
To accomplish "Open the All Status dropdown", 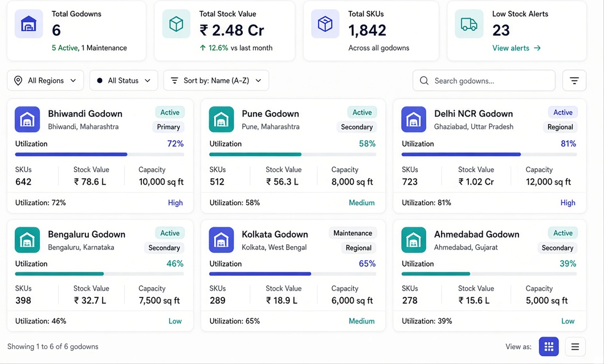I will click(x=124, y=80).
